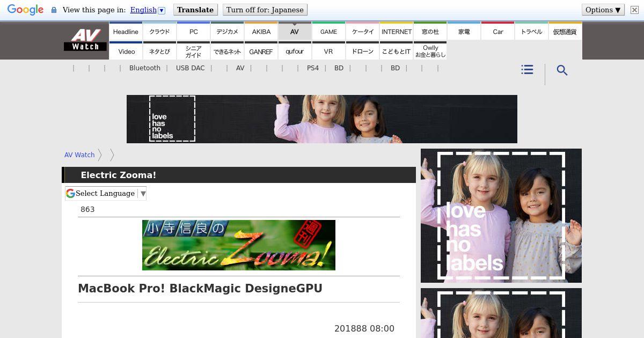Open the Options dropdown
The width and height of the screenshot is (644, 338).
[x=603, y=10]
